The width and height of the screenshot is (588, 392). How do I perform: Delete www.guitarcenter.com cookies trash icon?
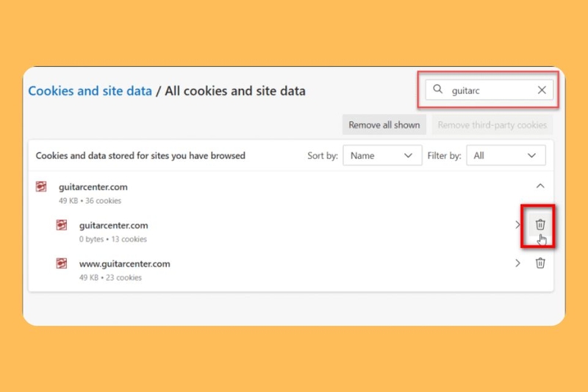pyautogui.click(x=540, y=263)
